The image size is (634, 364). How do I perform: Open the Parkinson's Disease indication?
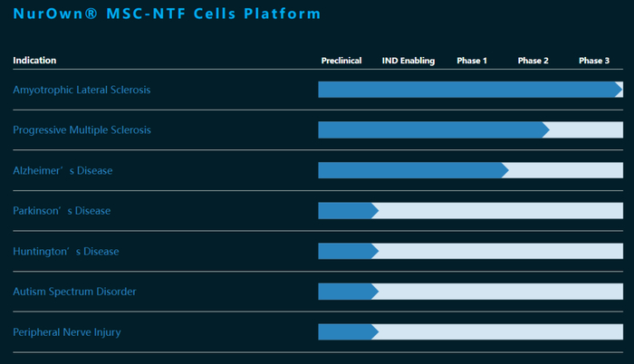62,211
